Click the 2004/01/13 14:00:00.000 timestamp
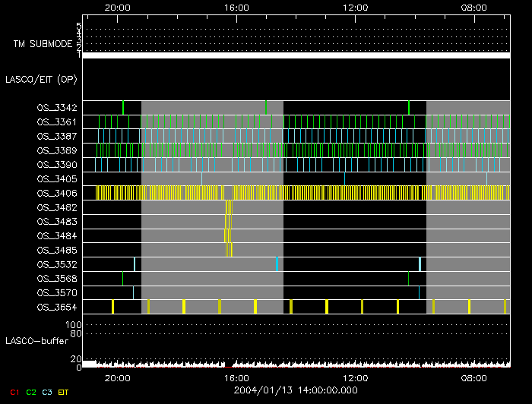 (296, 390)
